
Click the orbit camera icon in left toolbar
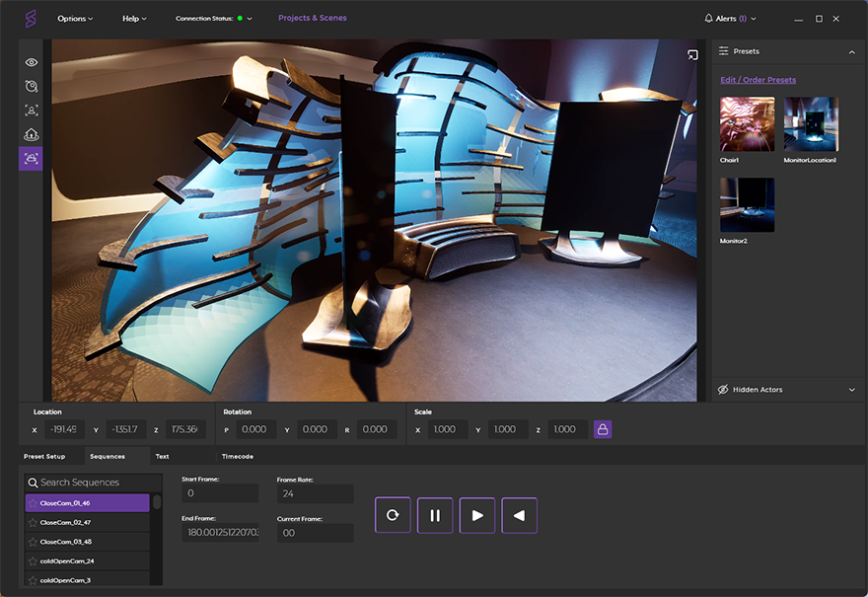pos(31,87)
